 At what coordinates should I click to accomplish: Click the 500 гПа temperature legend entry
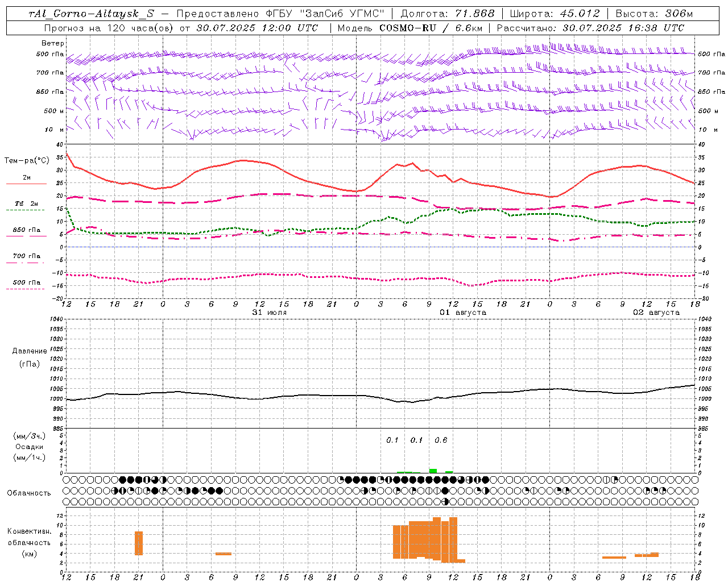27,282
